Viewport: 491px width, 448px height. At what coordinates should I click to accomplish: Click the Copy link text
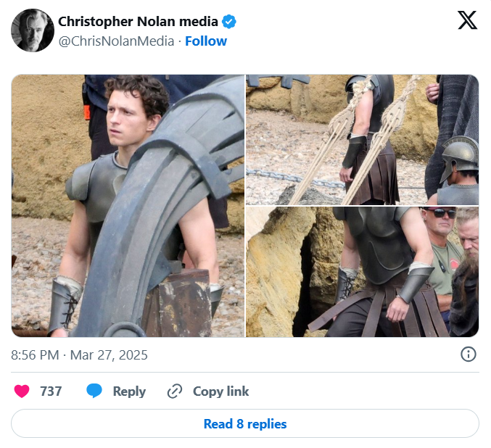click(x=220, y=391)
